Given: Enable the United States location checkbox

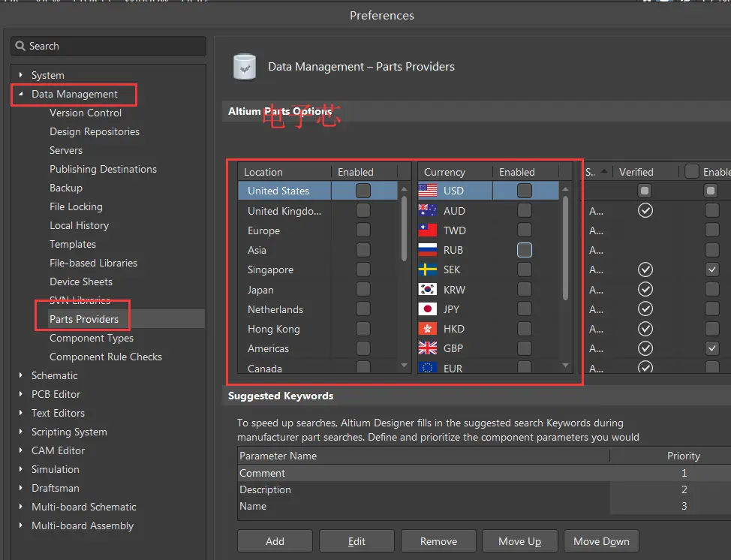Looking at the screenshot, I should pyautogui.click(x=363, y=191).
